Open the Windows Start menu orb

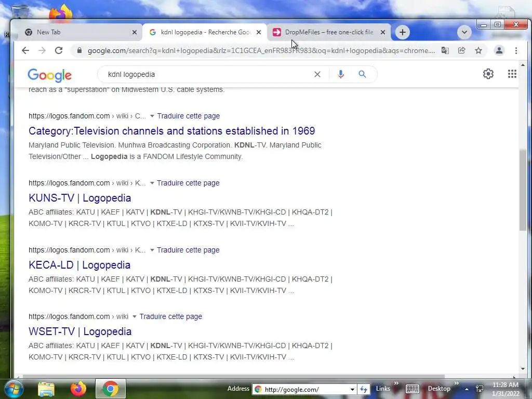[13, 389]
